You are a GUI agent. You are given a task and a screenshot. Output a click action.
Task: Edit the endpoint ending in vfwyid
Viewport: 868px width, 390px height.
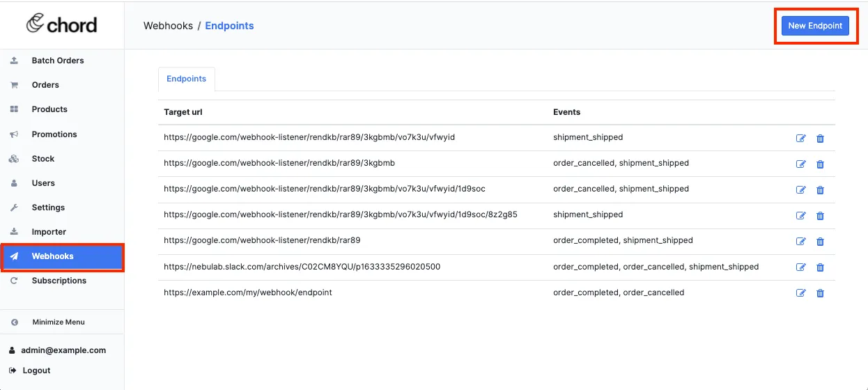click(800, 139)
